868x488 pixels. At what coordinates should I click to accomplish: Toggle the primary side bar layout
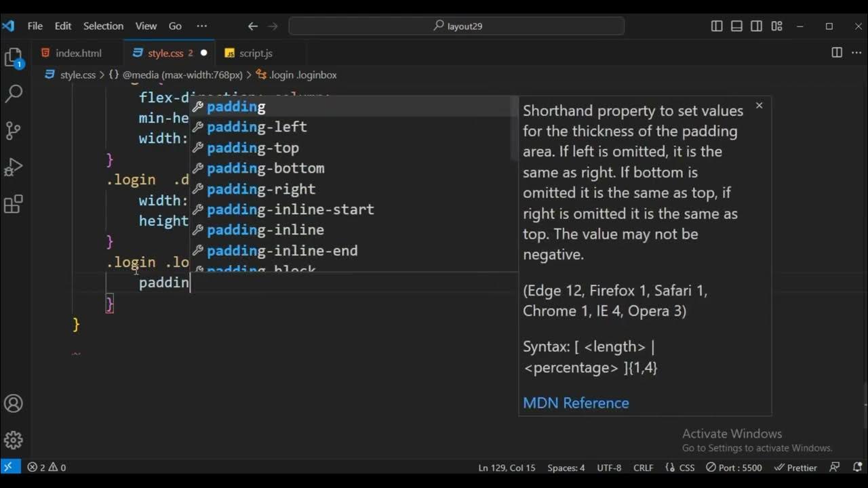point(717,26)
